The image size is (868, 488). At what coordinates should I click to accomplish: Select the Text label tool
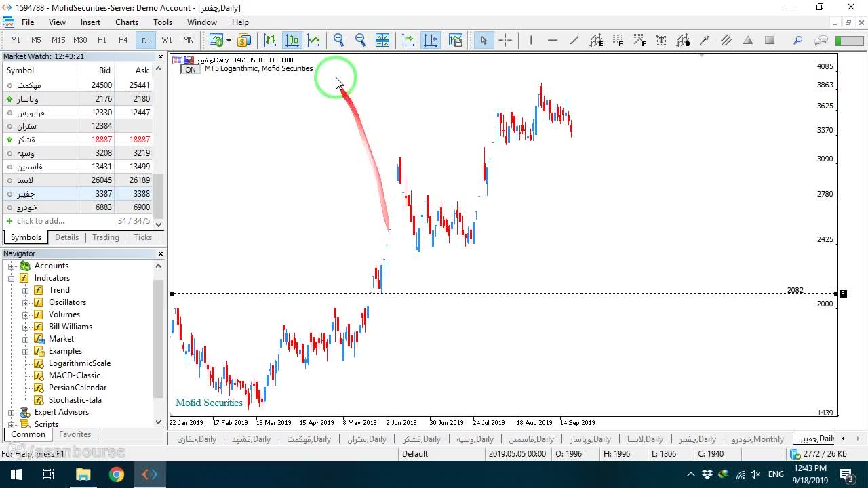coord(661,40)
